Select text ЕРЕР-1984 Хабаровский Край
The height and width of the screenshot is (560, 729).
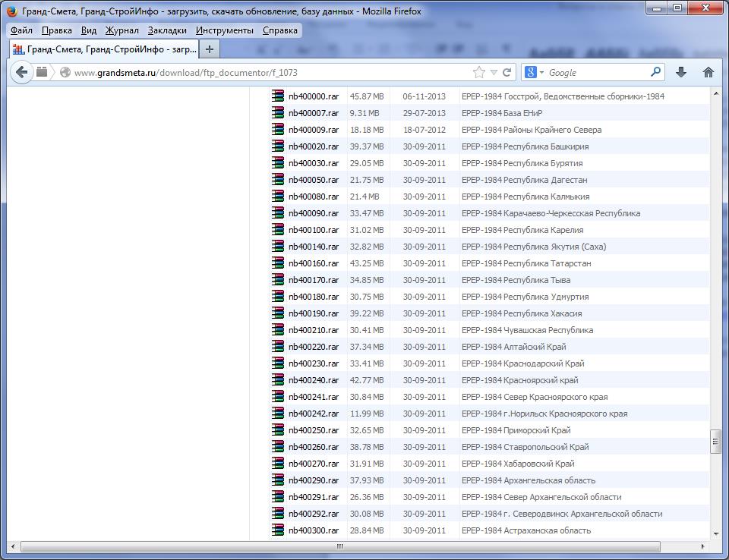click(518, 464)
